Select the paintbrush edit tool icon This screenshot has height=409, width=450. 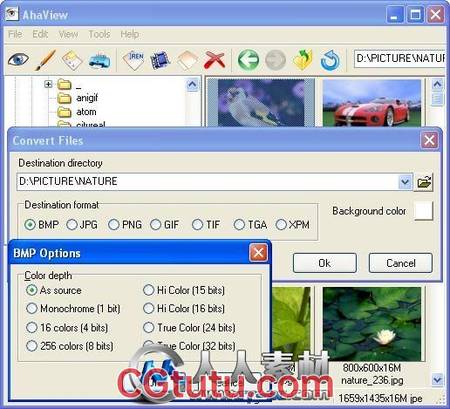pyautogui.click(x=45, y=60)
